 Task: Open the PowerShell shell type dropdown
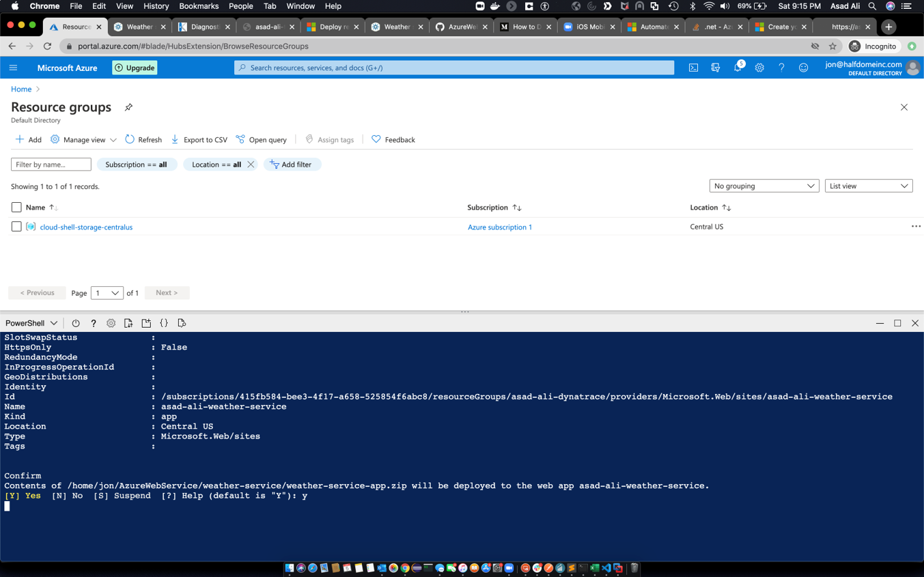click(31, 323)
